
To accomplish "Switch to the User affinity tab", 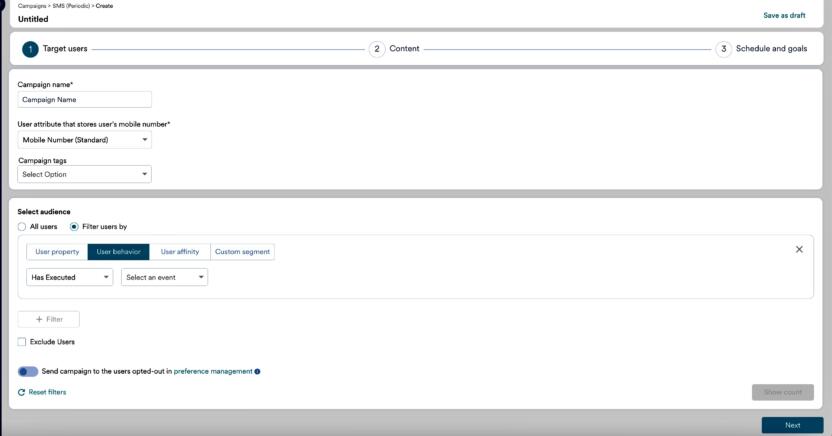I will click(180, 251).
